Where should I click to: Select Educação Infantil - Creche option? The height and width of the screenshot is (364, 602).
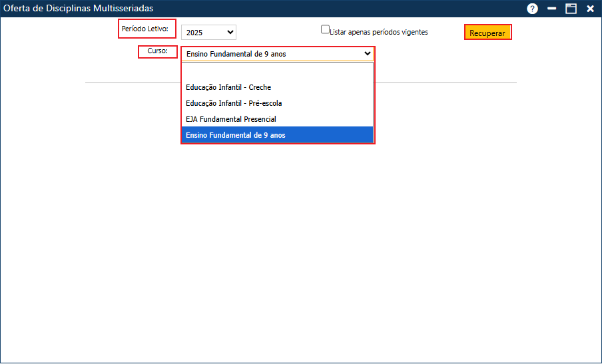[228, 87]
